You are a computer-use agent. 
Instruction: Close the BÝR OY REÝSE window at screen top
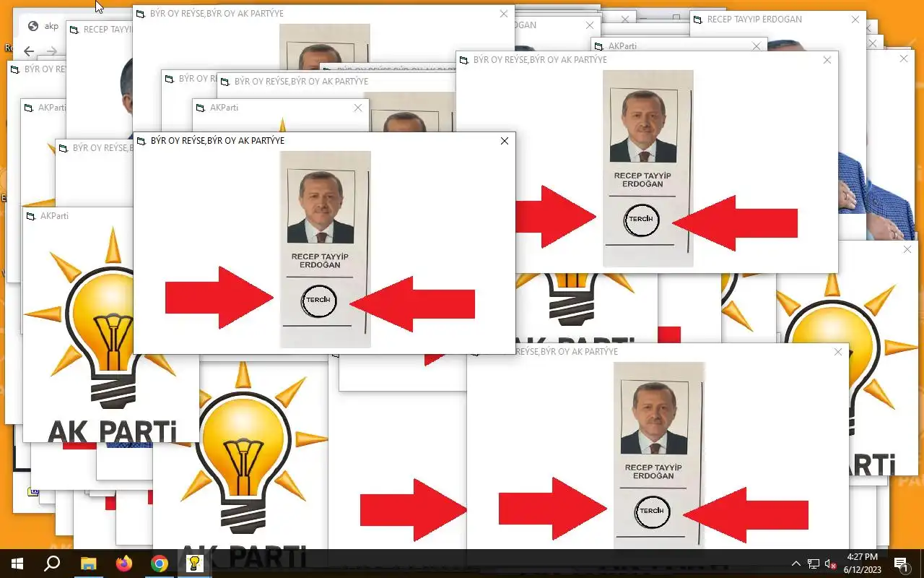click(x=504, y=14)
